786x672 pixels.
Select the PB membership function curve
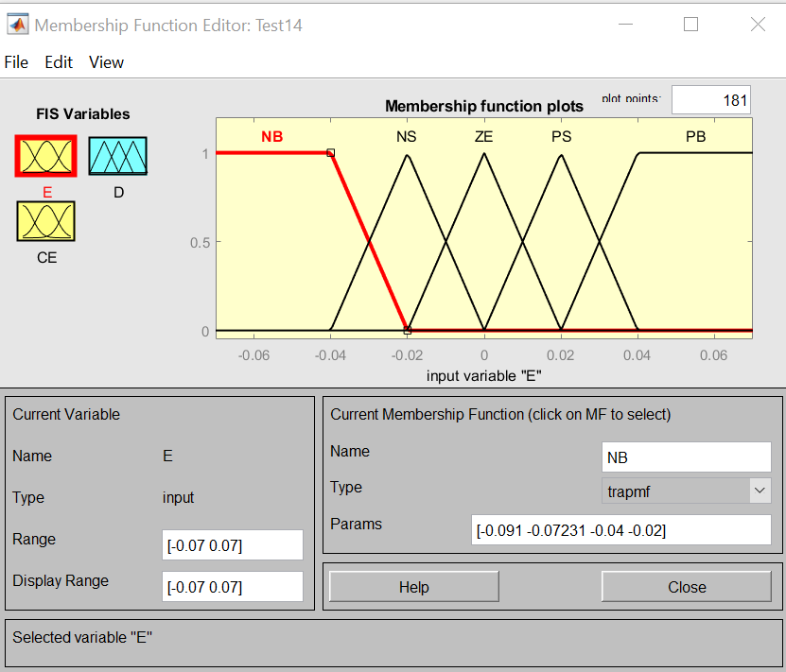[x=700, y=154]
